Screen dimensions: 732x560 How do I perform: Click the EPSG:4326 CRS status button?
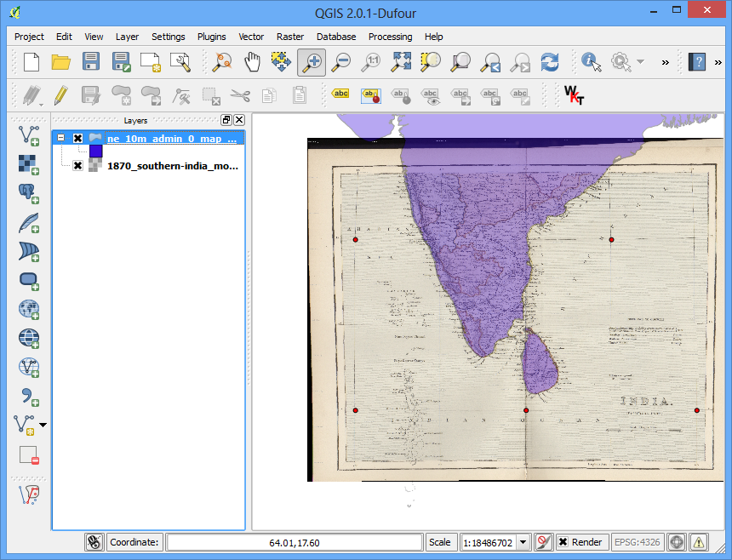(638, 542)
